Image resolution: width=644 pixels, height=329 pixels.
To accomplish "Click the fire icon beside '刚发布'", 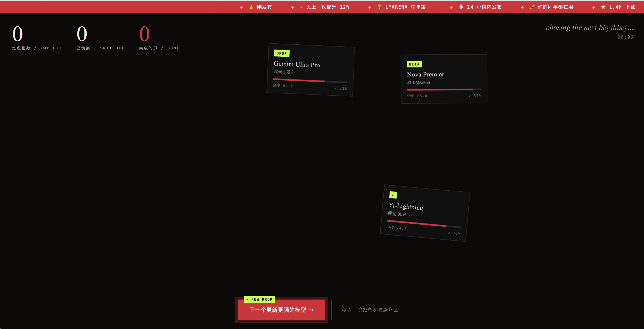I will click(251, 7).
